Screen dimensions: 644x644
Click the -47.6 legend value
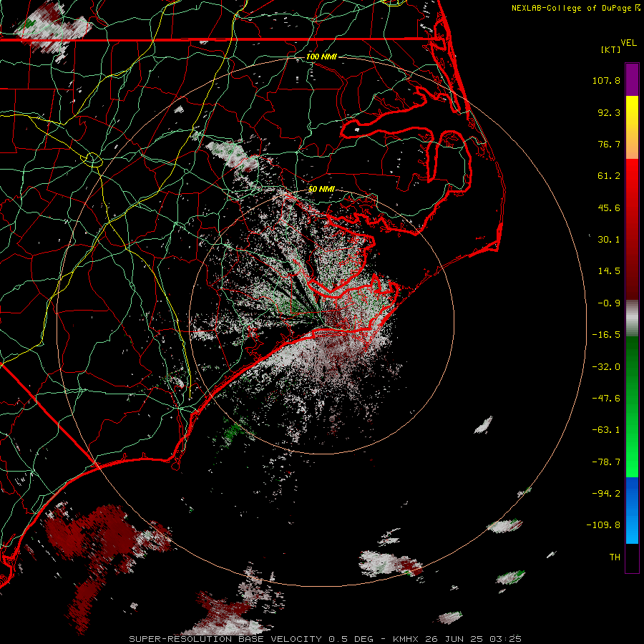606,399
